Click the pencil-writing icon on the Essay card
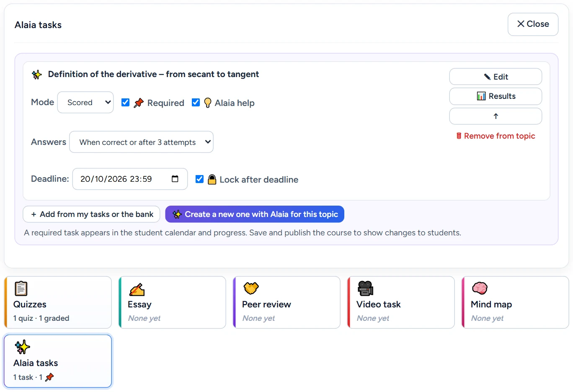 (x=137, y=289)
